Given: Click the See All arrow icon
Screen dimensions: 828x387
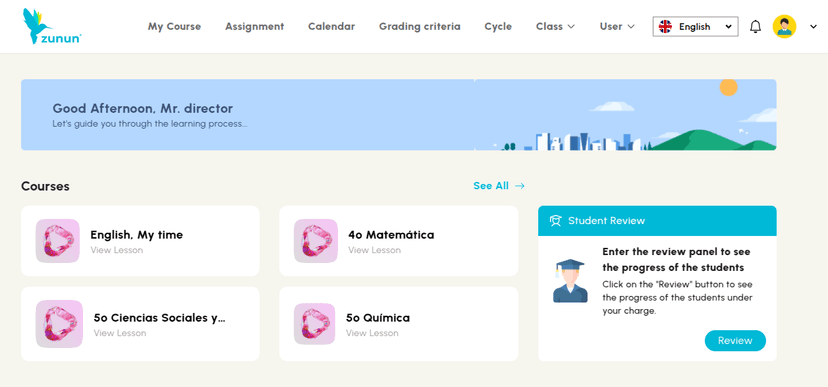Looking at the screenshot, I should coord(520,186).
